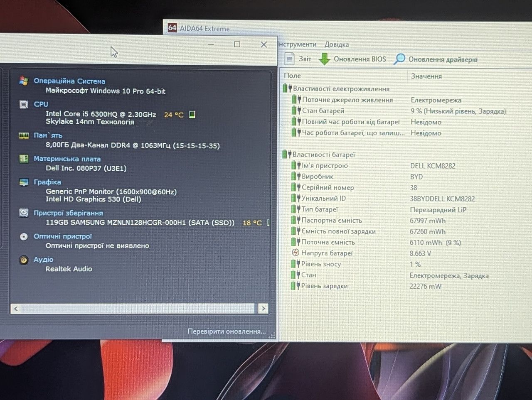Open the Довідка menu in AIDA64
532x400 pixels.
[x=337, y=44]
